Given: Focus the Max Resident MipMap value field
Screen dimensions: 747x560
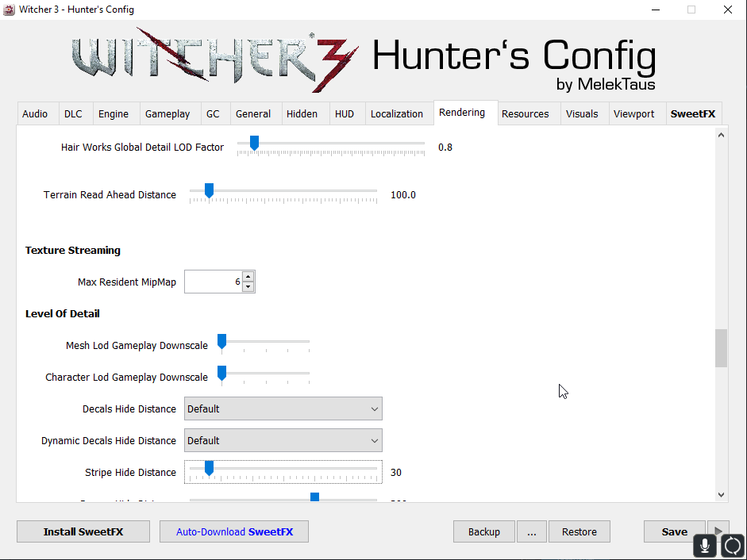Looking at the screenshot, I should 214,282.
